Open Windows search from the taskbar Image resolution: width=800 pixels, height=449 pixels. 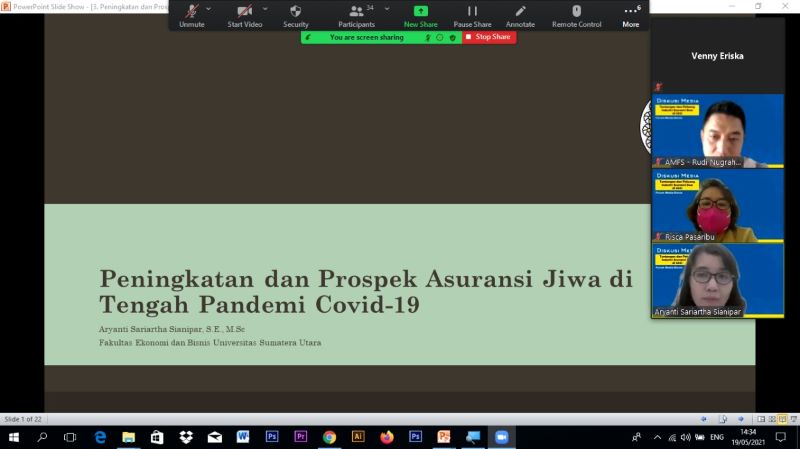pos(42,437)
